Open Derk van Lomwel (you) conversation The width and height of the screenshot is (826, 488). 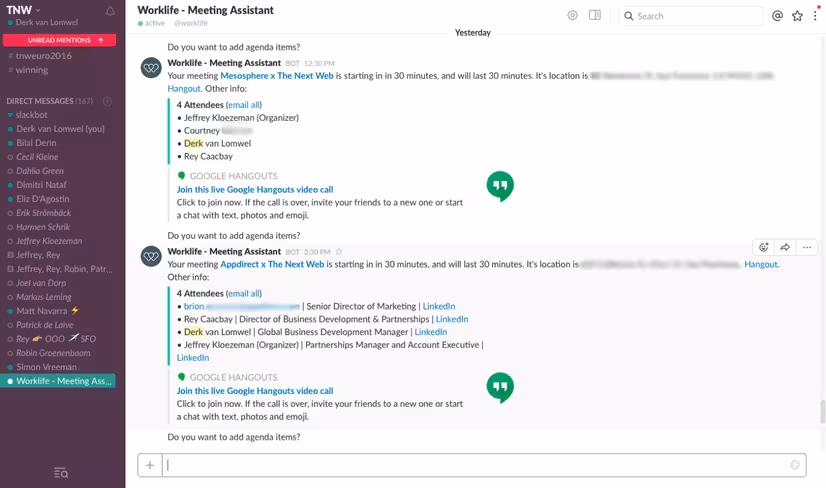point(60,129)
